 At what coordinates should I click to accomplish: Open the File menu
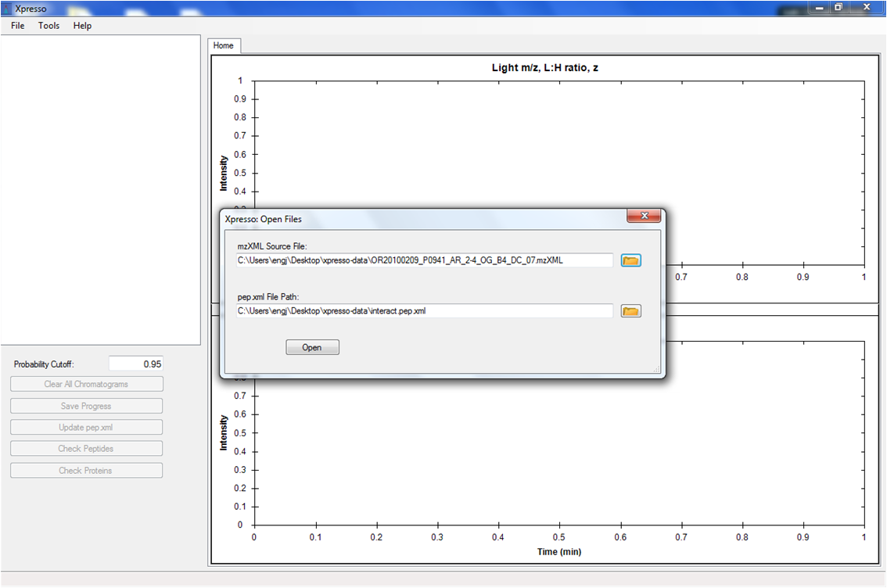[18, 26]
